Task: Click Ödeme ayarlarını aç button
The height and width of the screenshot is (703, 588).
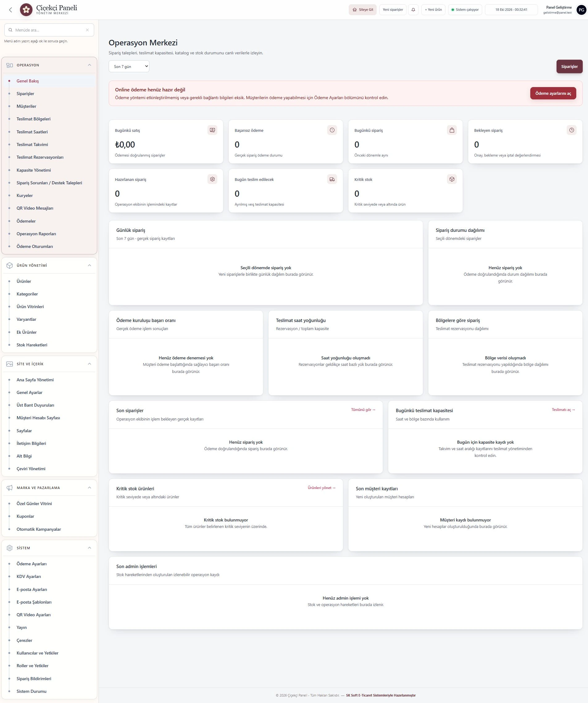Action: pyautogui.click(x=553, y=94)
